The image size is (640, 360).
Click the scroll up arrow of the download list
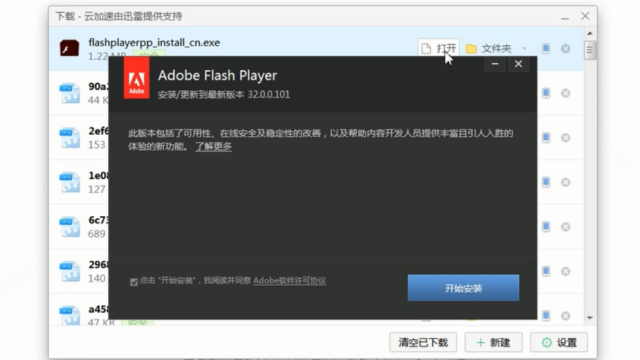(x=590, y=33)
